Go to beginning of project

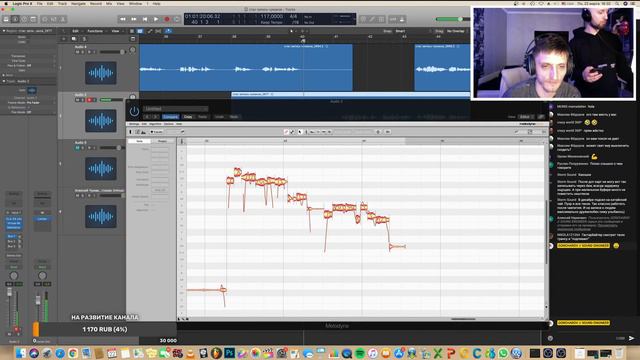[145, 19]
